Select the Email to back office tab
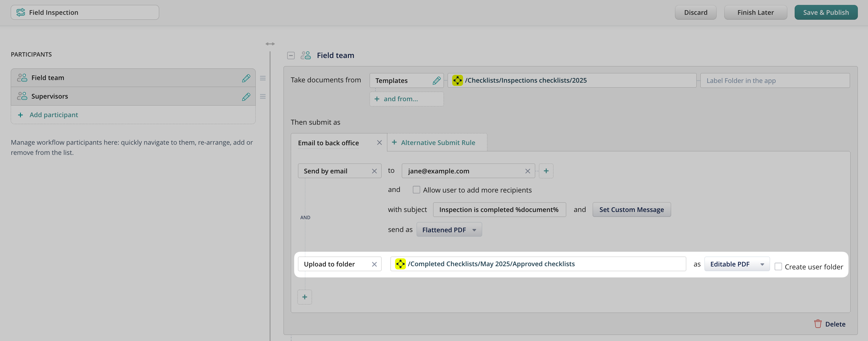Screen dimensions: 868x341 pos(328,143)
